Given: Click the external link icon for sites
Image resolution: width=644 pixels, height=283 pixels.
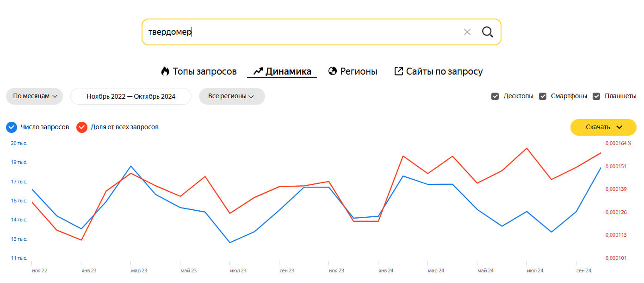Looking at the screenshot, I should click(x=398, y=71).
